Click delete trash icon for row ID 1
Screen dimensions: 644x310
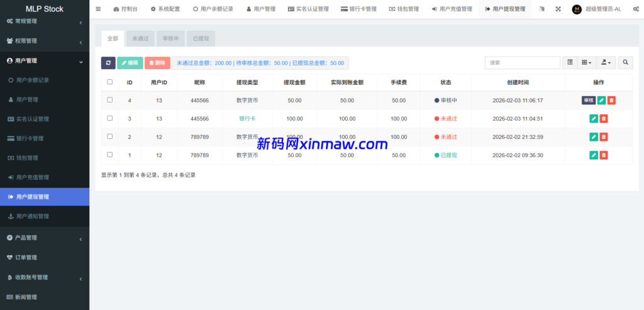pos(604,155)
